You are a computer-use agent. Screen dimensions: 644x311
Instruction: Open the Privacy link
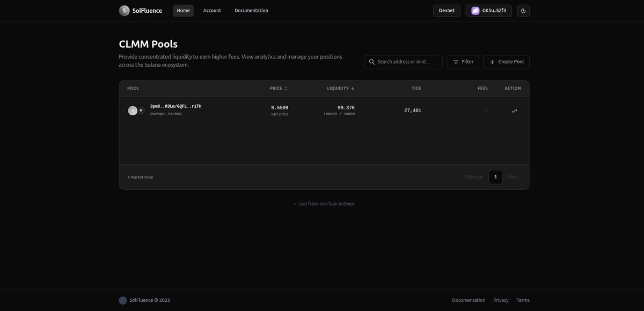coord(501,300)
